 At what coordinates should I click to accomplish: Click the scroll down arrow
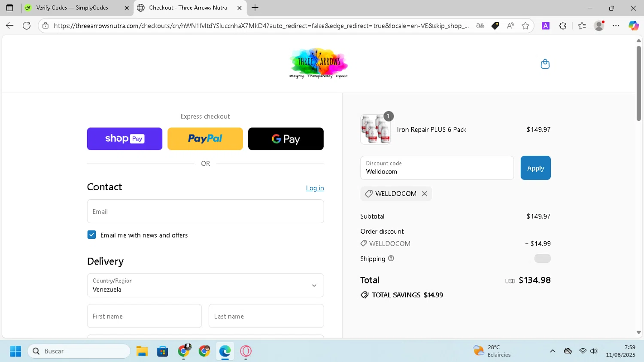639,332
